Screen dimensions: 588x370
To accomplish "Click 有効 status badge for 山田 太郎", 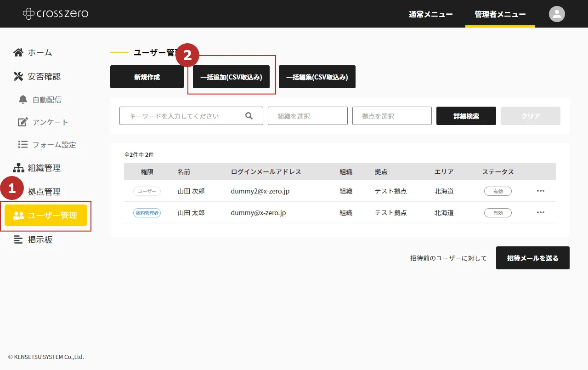I will 498,213.
